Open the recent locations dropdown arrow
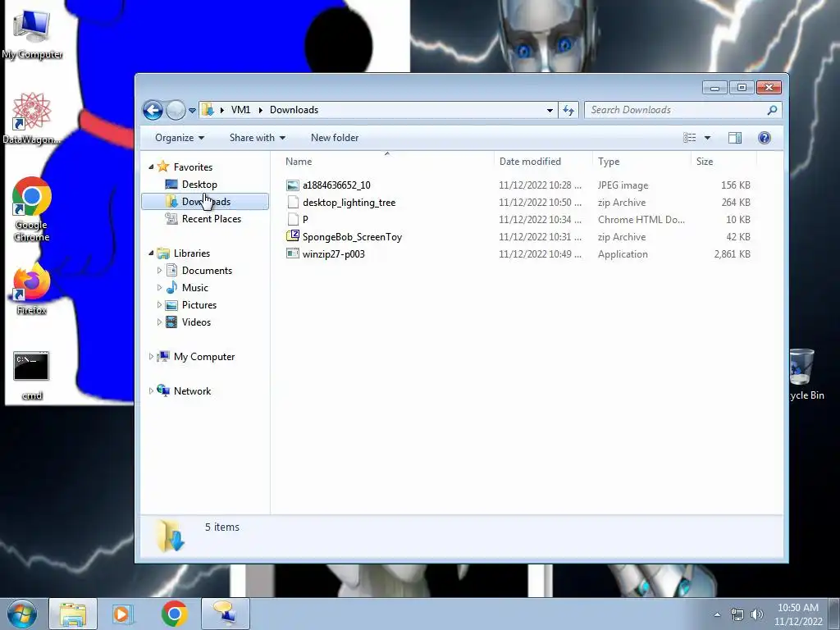 coord(192,111)
